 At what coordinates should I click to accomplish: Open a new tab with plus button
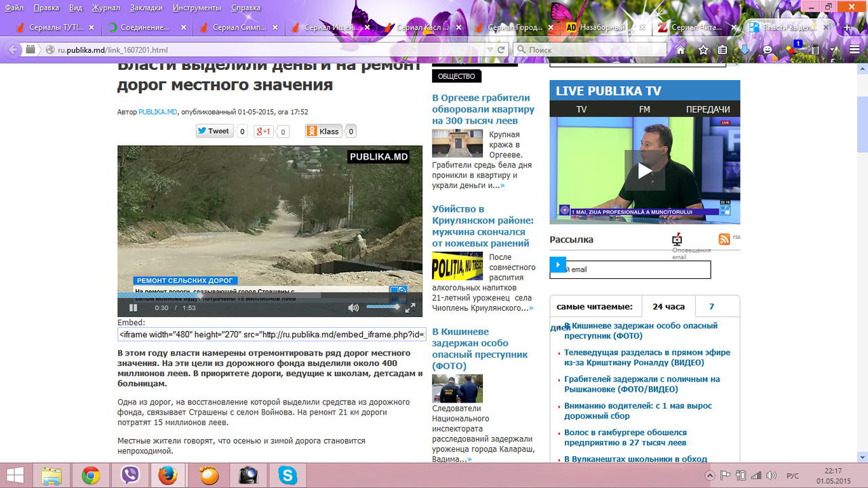847,28
